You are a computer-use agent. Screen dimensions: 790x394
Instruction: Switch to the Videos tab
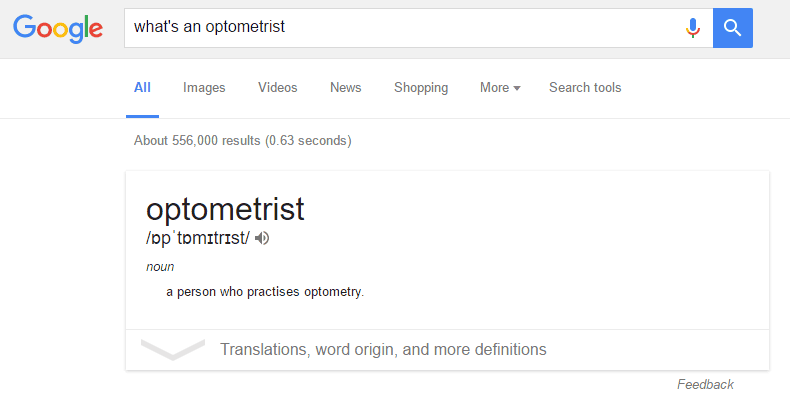tap(278, 88)
